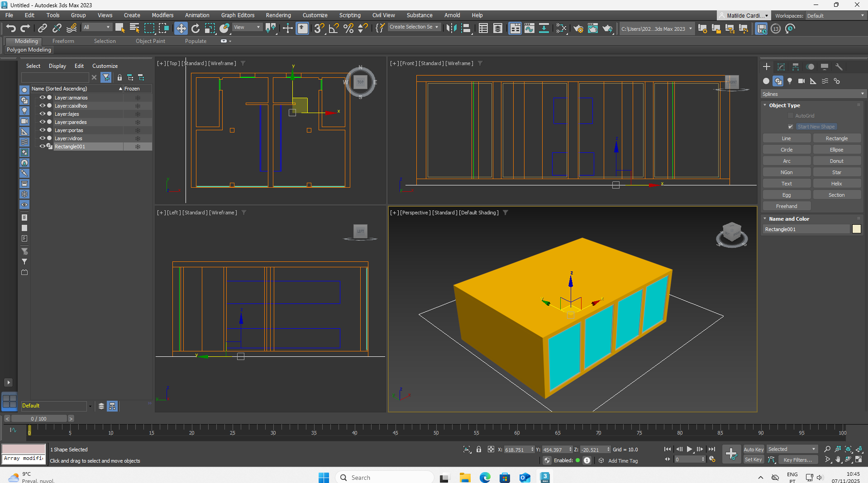Activate the Select and Move tool
Image resolution: width=868 pixels, height=483 pixels.
click(x=181, y=28)
